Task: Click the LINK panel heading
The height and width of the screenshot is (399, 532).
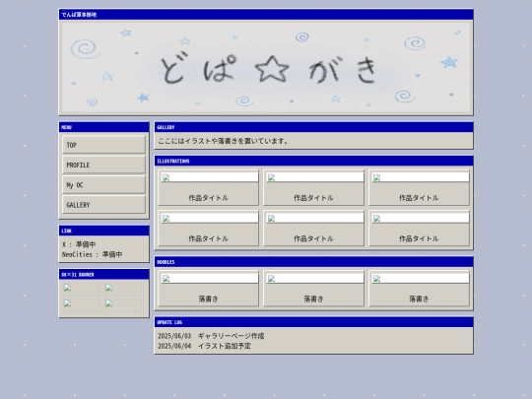Action: [67, 232]
